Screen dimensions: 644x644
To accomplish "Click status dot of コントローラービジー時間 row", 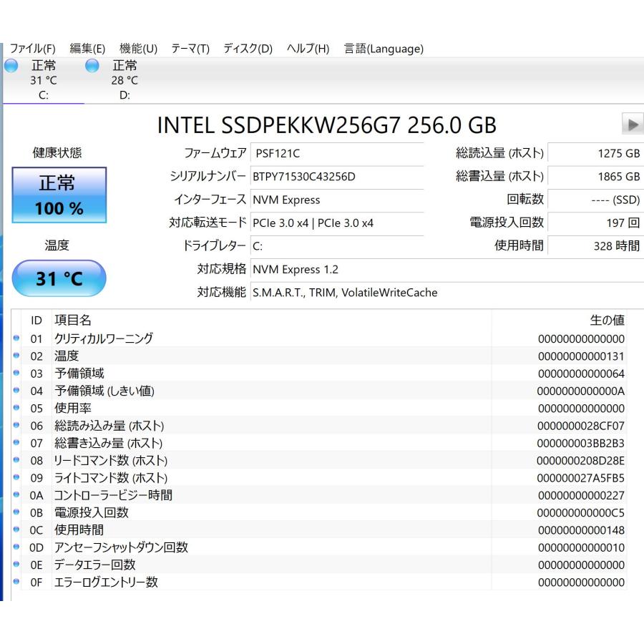I will pos(16,494).
